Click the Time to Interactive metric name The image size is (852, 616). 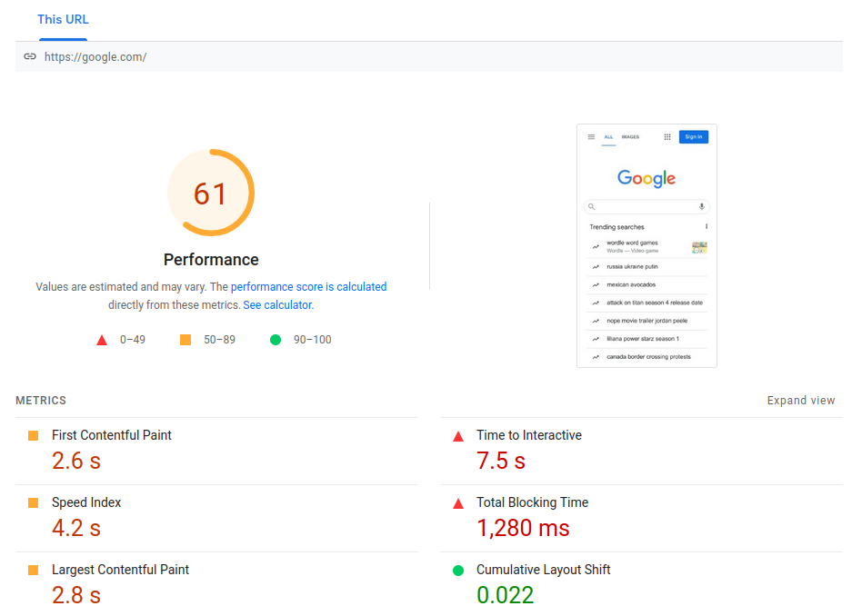529,435
